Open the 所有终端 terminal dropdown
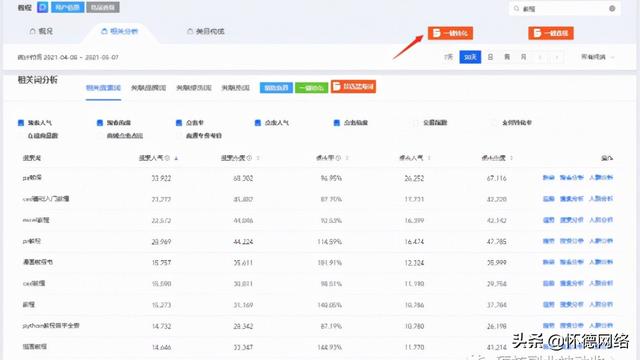640x360 pixels. pyautogui.click(x=598, y=57)
